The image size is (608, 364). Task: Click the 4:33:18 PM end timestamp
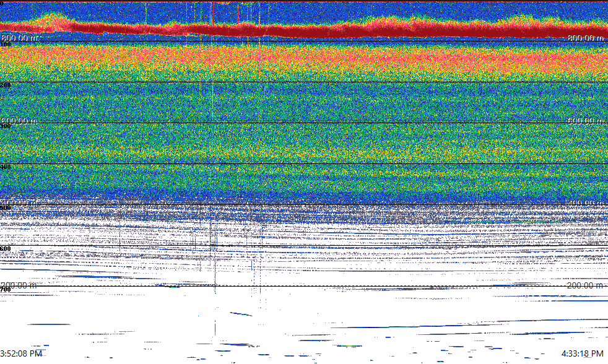point(583,353)
